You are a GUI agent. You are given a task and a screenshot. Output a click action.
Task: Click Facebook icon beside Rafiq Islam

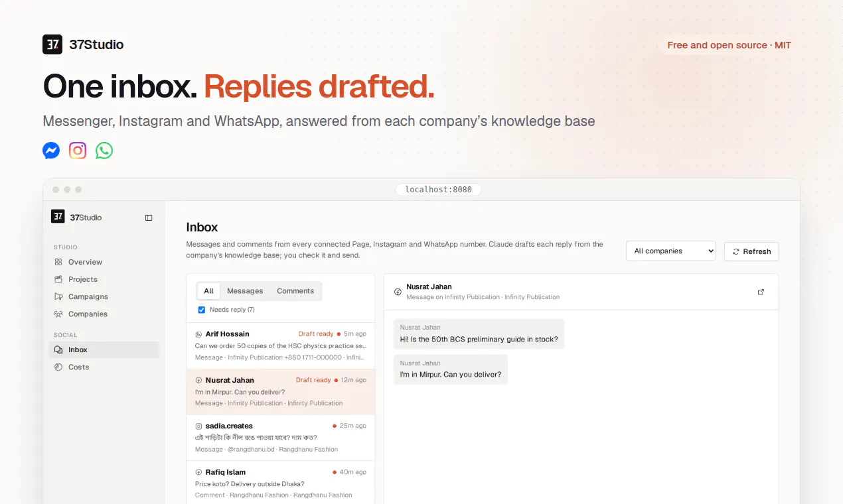198,472
